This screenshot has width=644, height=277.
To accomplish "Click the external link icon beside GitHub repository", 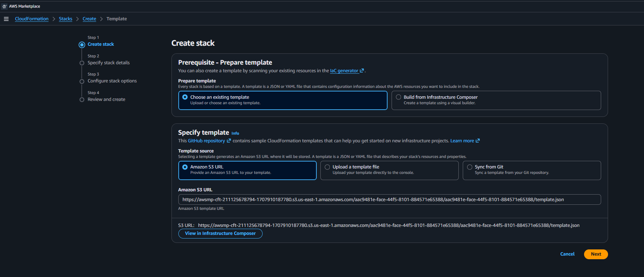I will point(229,141).
